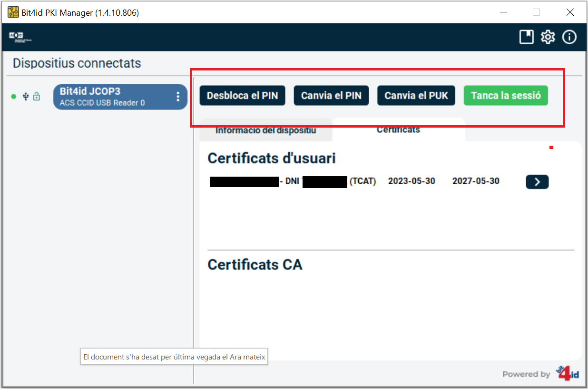Click the USB connection icon

26,97
